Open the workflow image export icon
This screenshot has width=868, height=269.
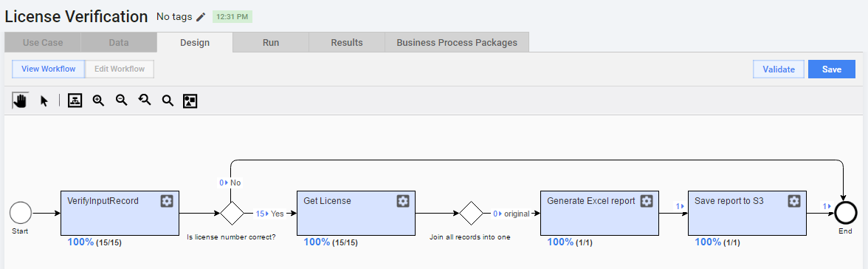click(x=190, y=101)
